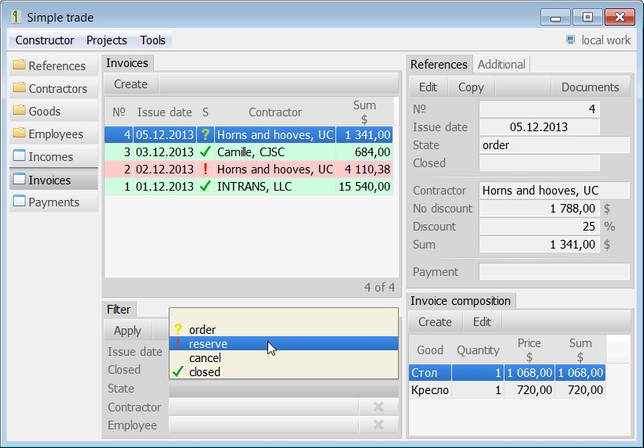
Task: Open the Incomes document list
Action: [53, 156]
